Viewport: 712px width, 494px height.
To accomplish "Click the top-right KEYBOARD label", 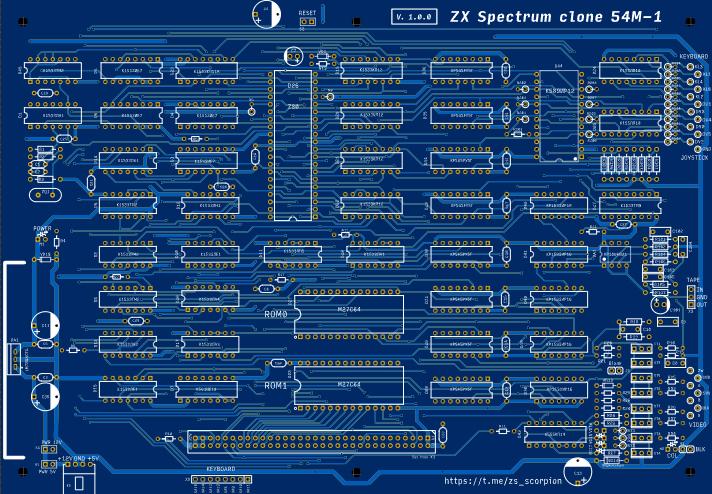I will pos(693,54).
